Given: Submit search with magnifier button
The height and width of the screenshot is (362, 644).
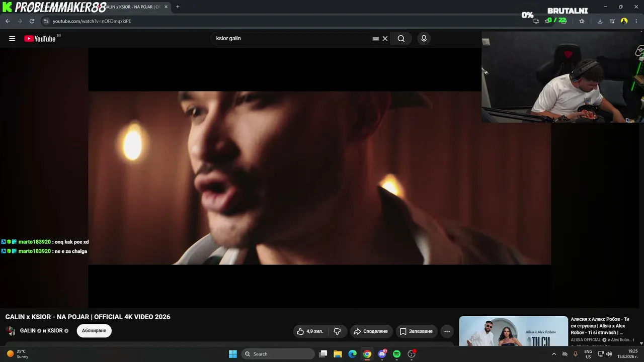Looking at the screenshot, I should tap(401, 39).
